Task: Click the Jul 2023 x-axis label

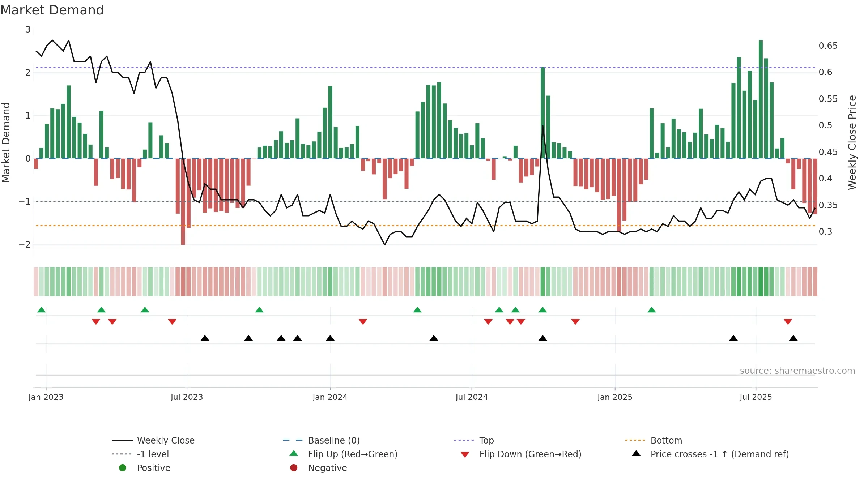Action: coord(187,397)
